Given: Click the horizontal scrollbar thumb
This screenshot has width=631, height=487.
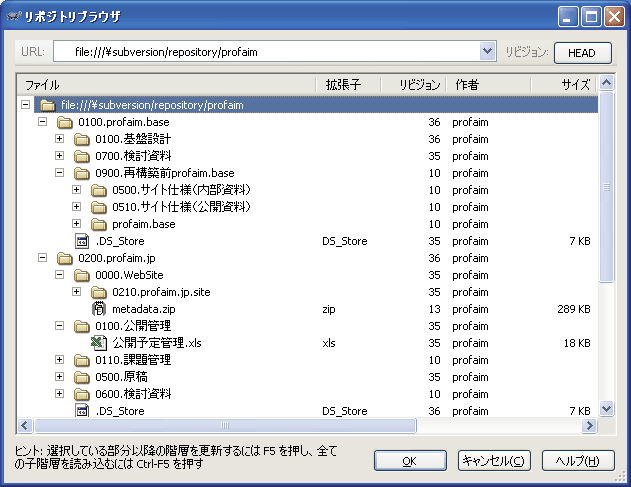Looking at the screenshot, I should click(x=225, y=425).
